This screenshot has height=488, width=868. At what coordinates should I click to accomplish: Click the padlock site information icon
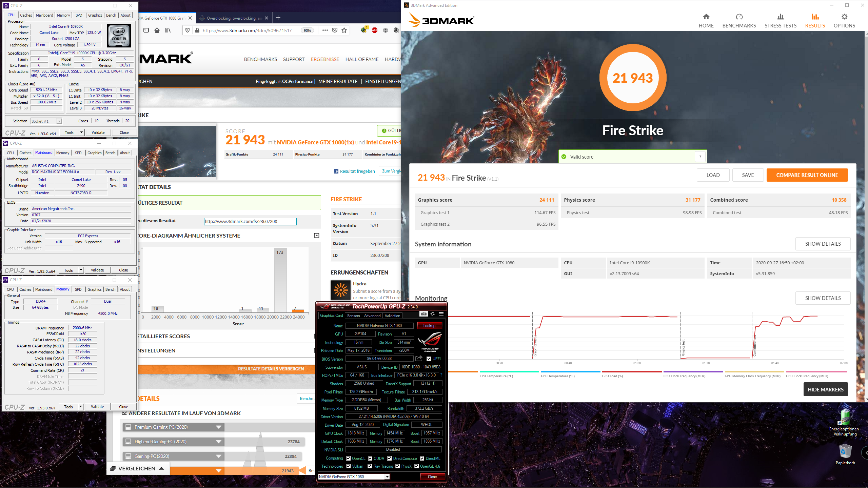[197, 30]
